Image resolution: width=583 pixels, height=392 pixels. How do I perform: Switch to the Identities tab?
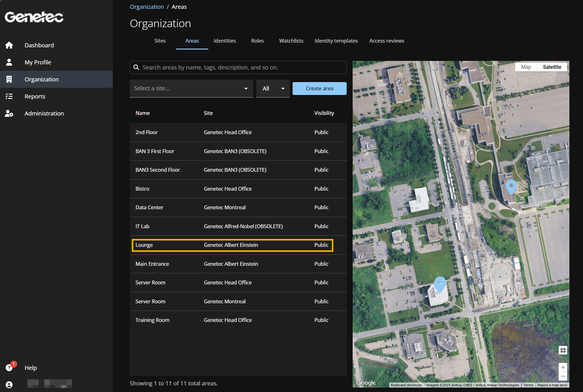(224, 41)
